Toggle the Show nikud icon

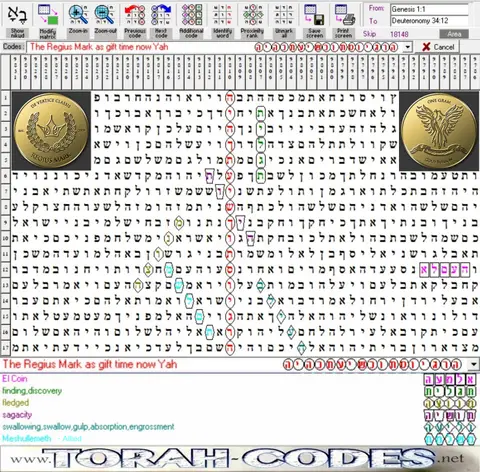point(17,15)
